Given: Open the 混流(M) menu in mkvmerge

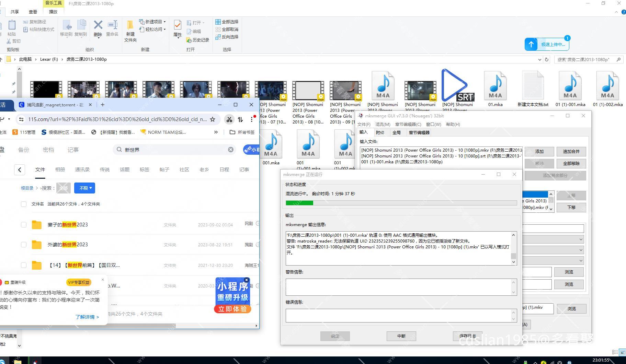Looking at the screenshot, I should (383, 124).
